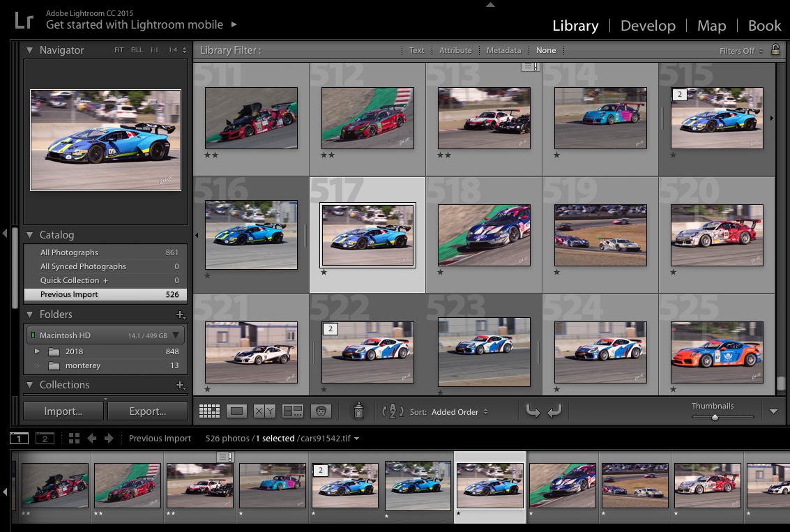Toggle the Library Filter lock

point(776,50)
